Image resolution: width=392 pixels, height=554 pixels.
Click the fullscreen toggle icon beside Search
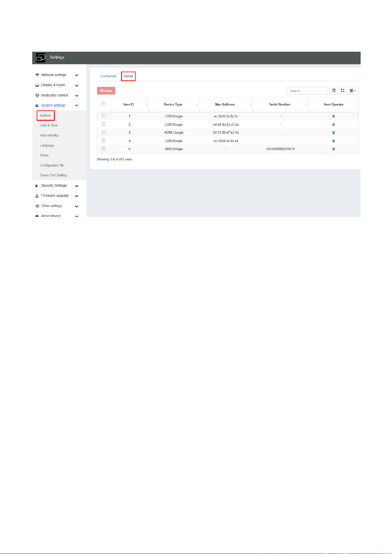[x=343, y=91]
